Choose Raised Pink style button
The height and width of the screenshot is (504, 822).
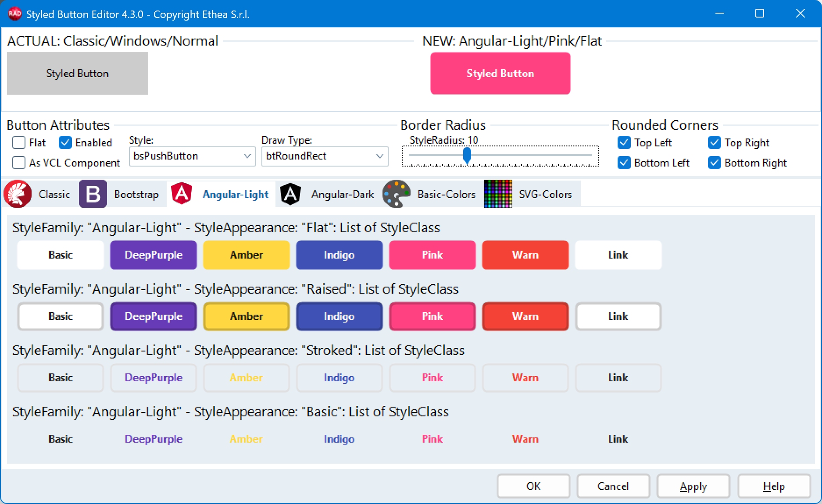pyautogui.click(x=432, y=316)
